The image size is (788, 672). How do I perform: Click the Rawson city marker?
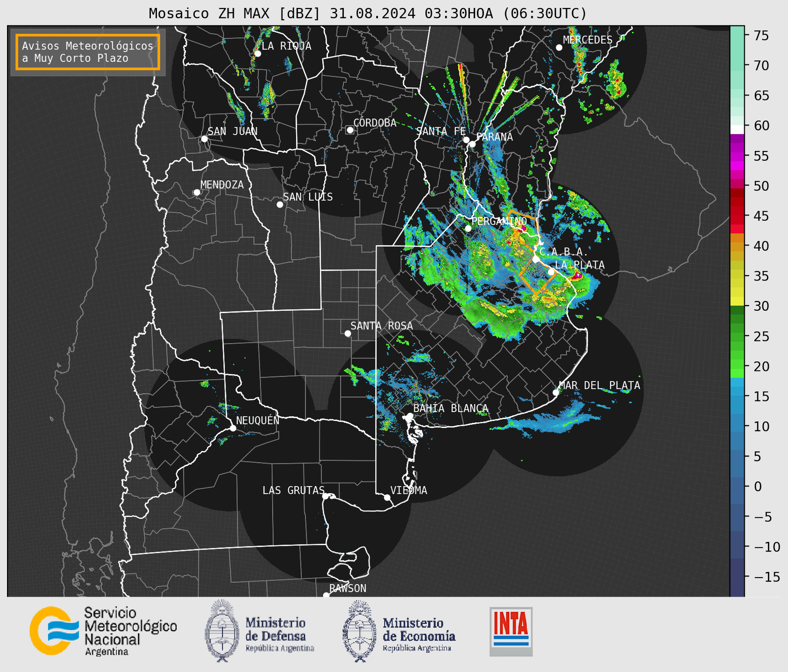point(326,595)
